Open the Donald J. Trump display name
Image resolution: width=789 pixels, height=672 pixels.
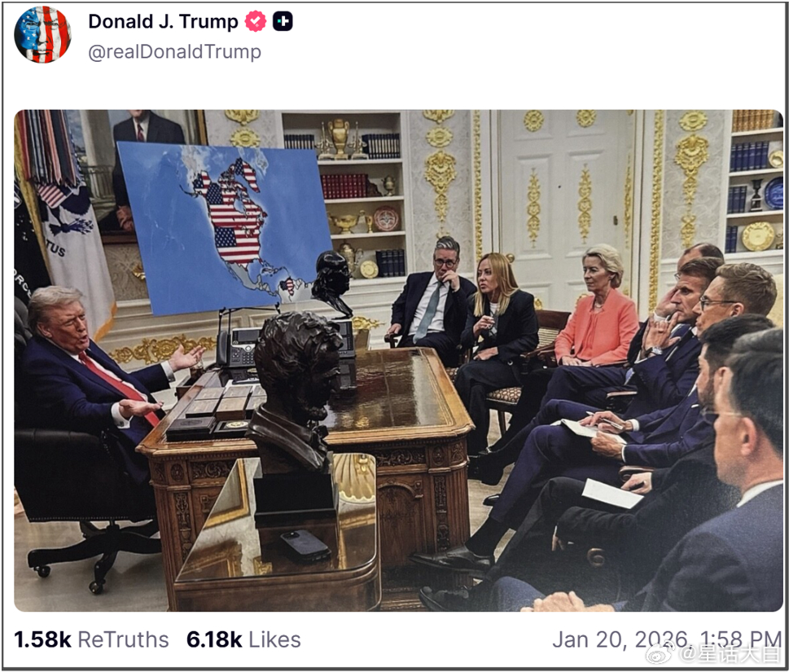(163, 22)
